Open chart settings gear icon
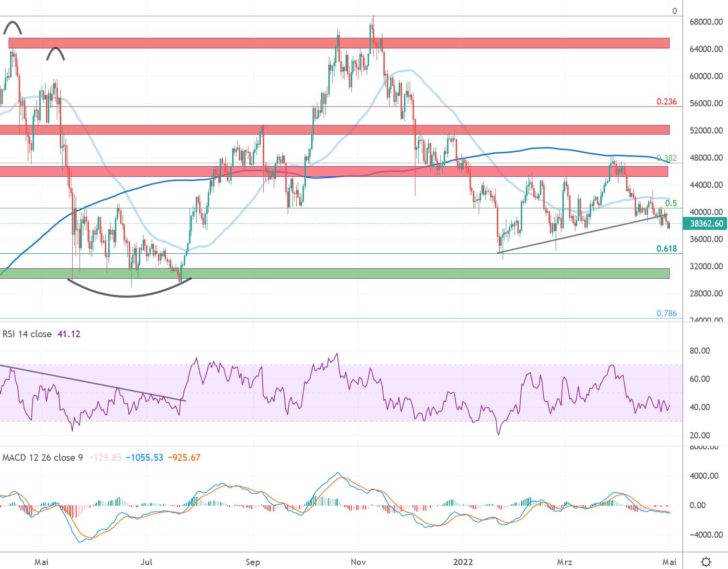This screenshot has width=728, height=569. click(x=706, y=561)
